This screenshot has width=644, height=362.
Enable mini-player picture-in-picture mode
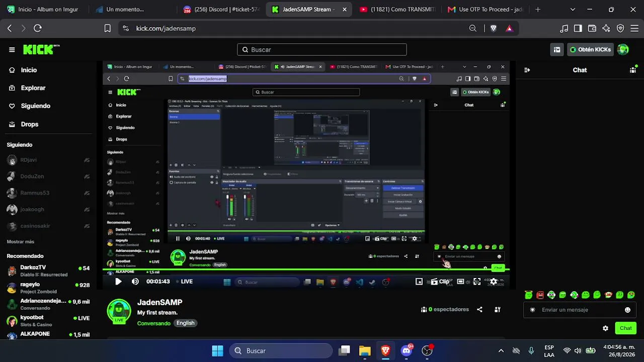coord(419,282)
